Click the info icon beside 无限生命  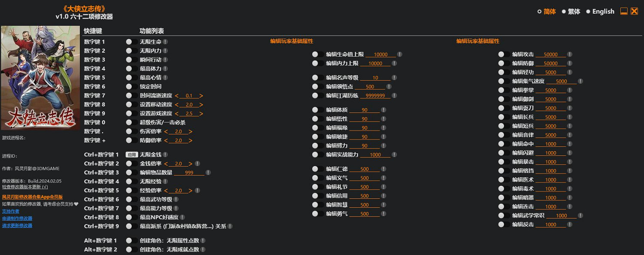pyautogui.click(x=165, y=42)
